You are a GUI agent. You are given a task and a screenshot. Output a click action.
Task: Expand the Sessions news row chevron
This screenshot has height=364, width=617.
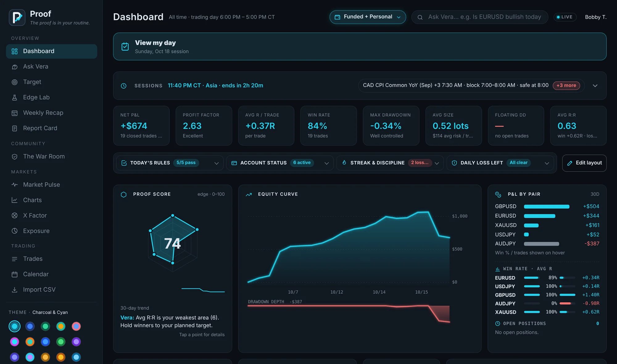[x=595, y=86]
